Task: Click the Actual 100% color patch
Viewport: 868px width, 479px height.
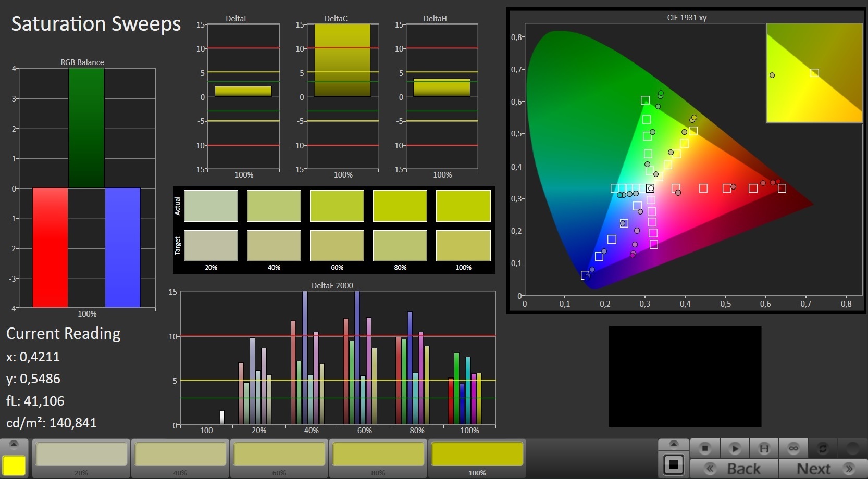Action: pos(463,206)
